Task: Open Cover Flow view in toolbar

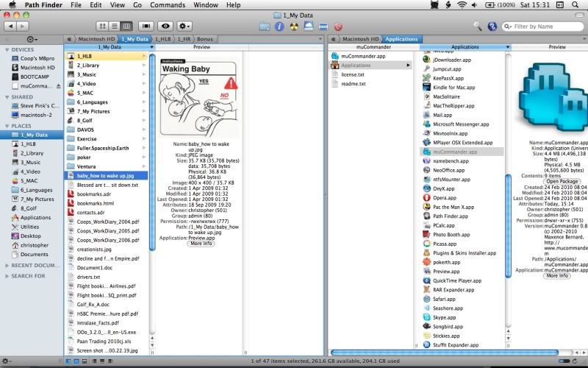Action: coord(146,26)
